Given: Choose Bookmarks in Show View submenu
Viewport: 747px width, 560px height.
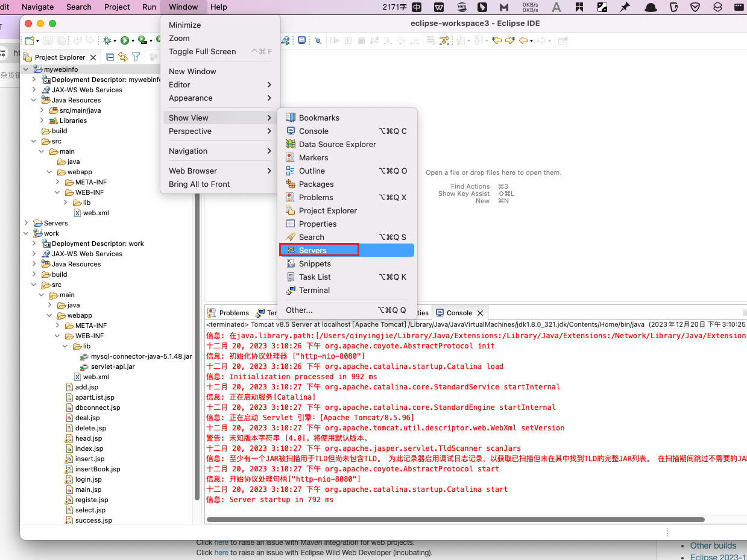Looking at the screenshot, I should (x=347, y=118).
